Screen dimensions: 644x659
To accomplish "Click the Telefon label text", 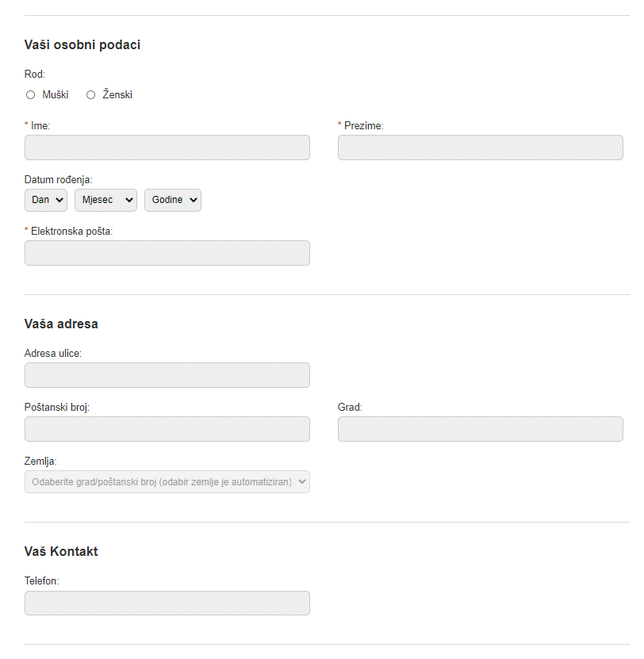I will point(42,580).
